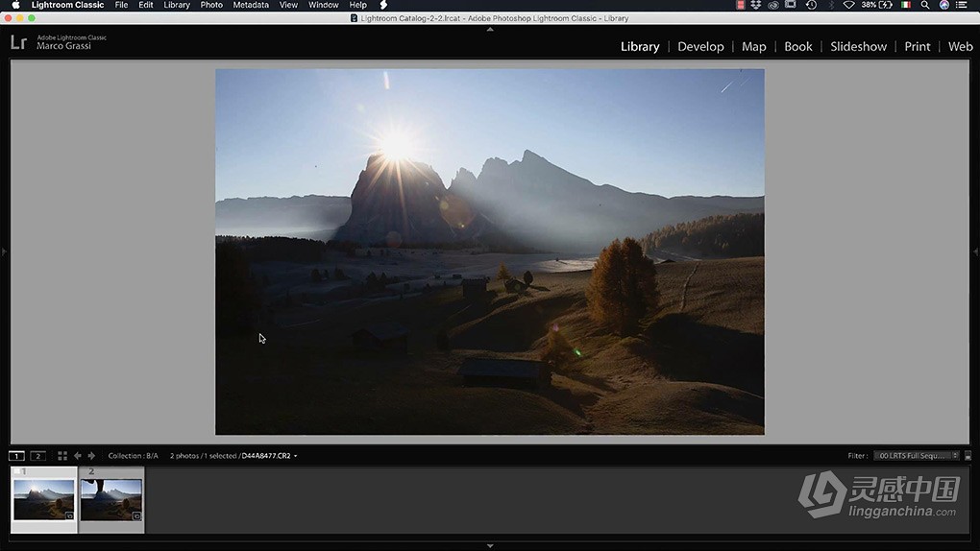Toggle the filter switch at filmstrip right end
The width and height of the screenshot is (980, 551).
(x=968, y=456)
